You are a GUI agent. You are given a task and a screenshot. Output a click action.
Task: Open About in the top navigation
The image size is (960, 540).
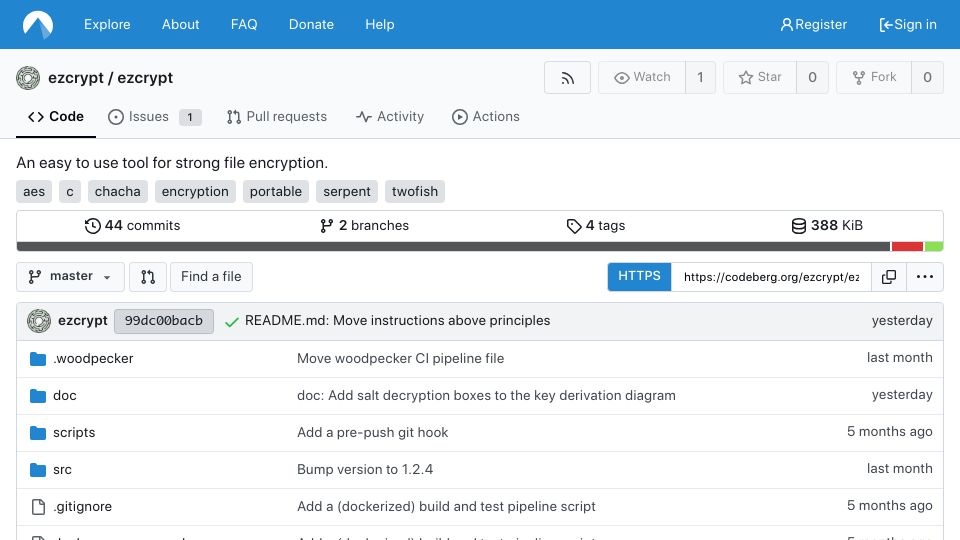[x=181, y=24]
